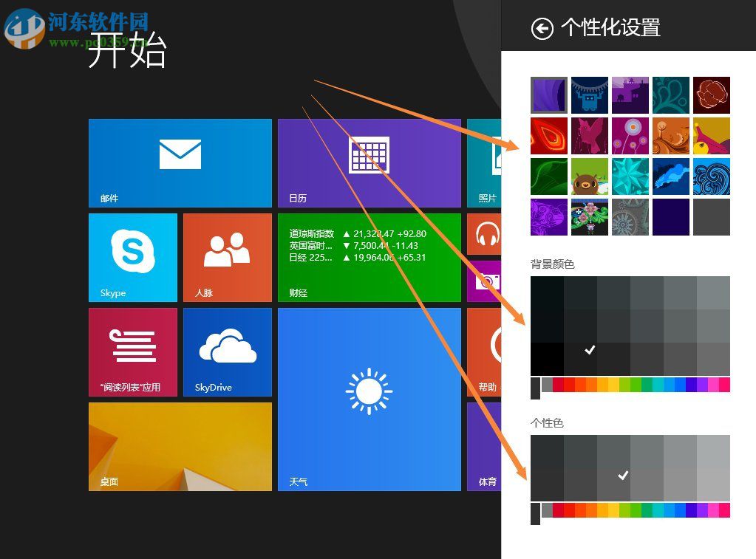Open the Photos (照片) tile

pos(484,162)
